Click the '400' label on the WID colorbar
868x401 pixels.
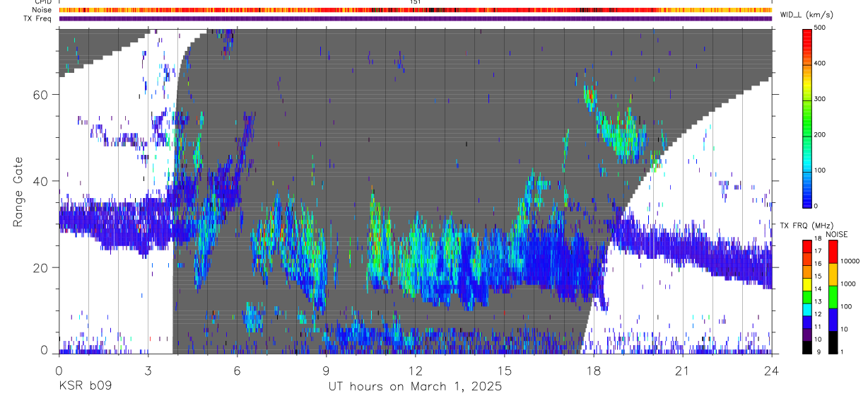tap(821, 64)
